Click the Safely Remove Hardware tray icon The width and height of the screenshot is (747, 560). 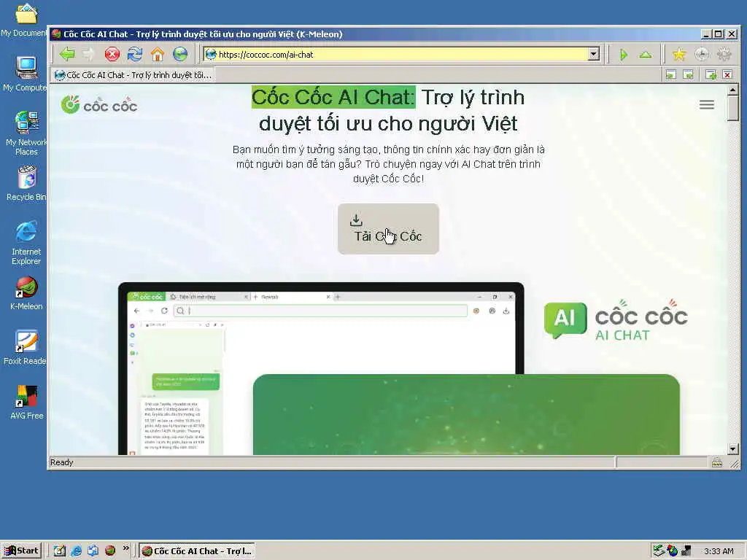pyautogui.click(x=659, y=551)
